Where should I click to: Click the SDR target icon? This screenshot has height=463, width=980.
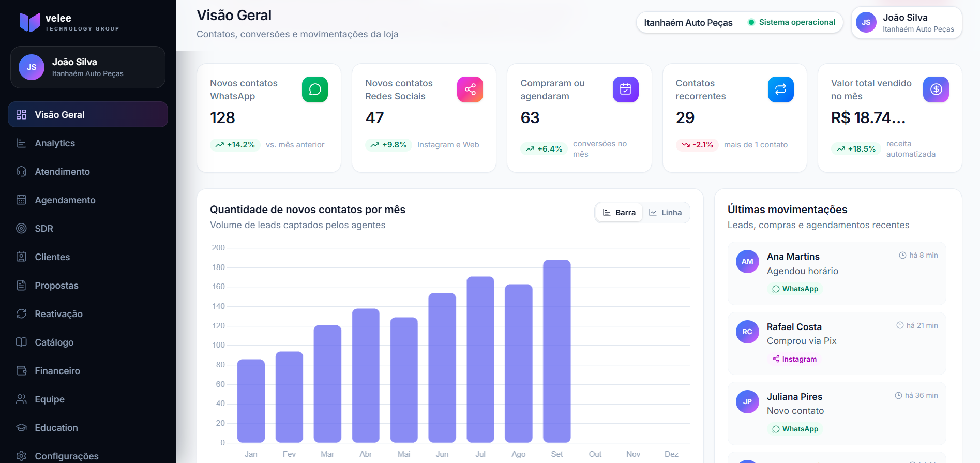point(21,229)
